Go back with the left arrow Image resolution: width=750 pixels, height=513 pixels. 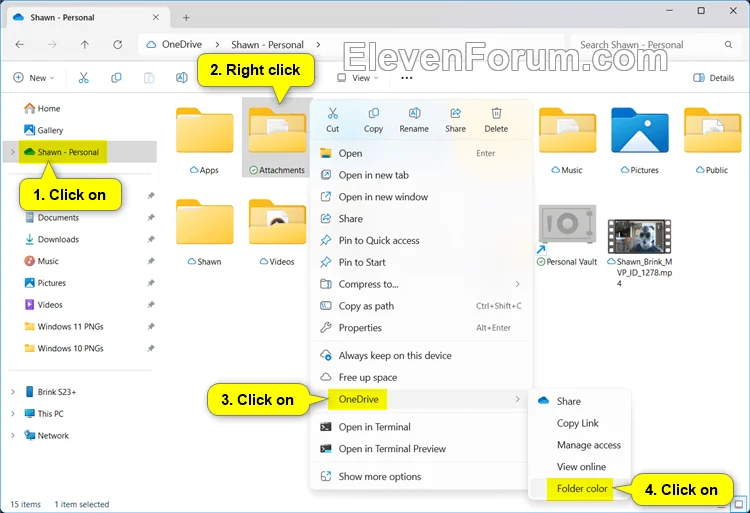coord(20,44)
